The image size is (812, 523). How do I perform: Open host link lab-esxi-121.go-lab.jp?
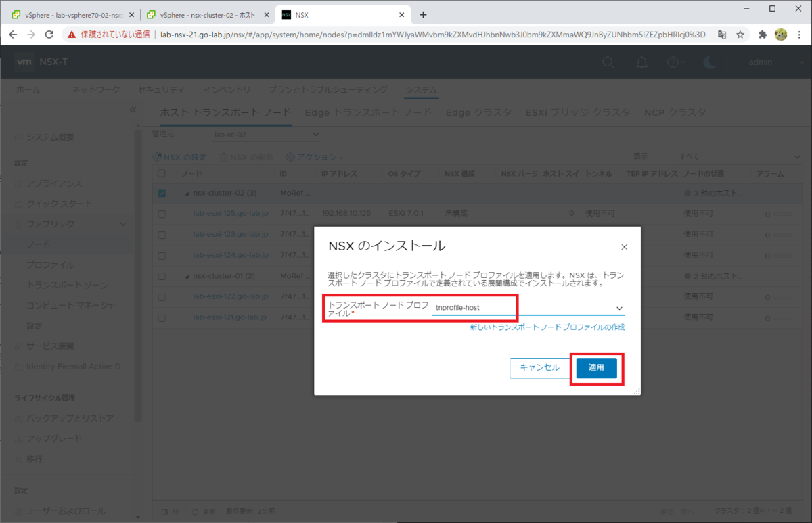coord(231,317)
